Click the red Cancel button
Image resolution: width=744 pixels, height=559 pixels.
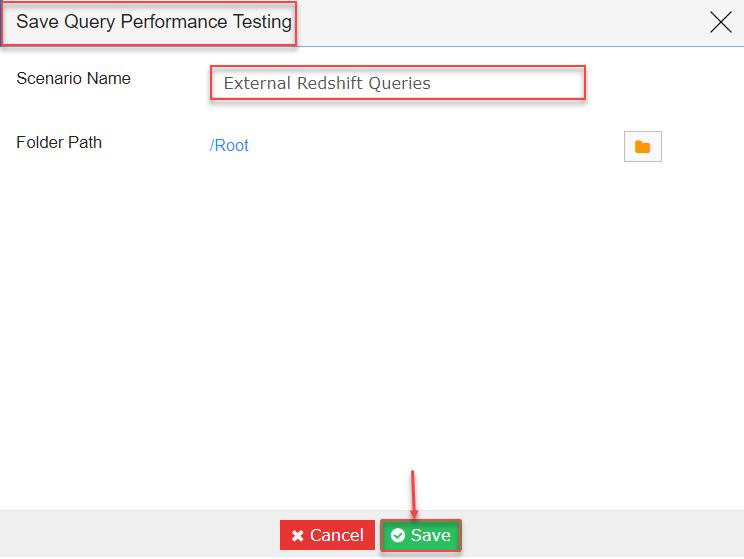[327, 535]
